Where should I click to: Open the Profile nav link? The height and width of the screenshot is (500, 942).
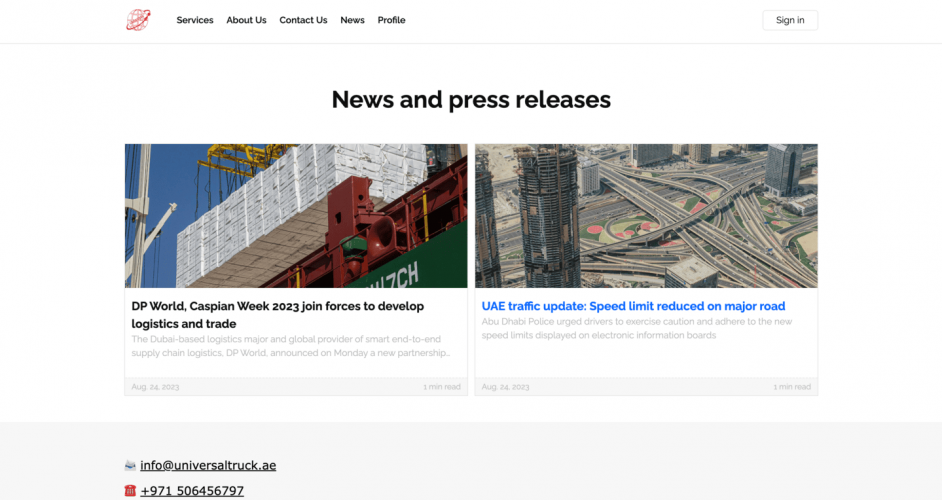391,20
